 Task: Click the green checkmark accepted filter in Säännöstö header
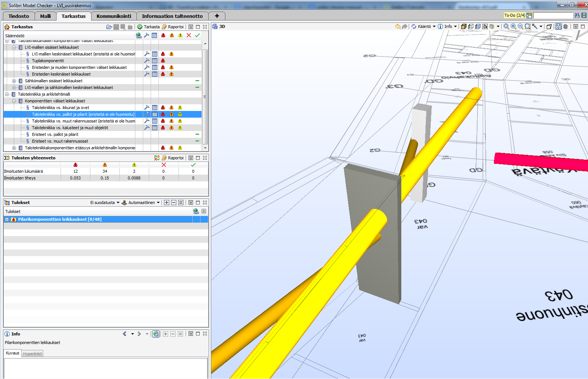197,35
